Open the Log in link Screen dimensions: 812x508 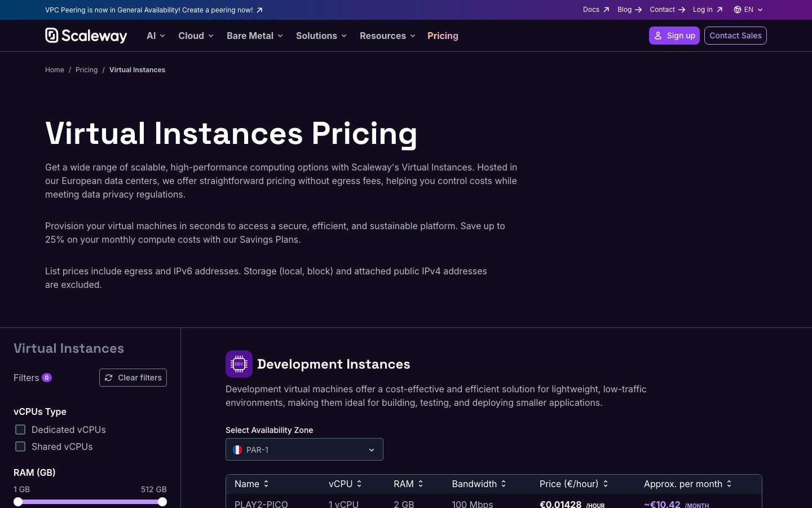708,10
